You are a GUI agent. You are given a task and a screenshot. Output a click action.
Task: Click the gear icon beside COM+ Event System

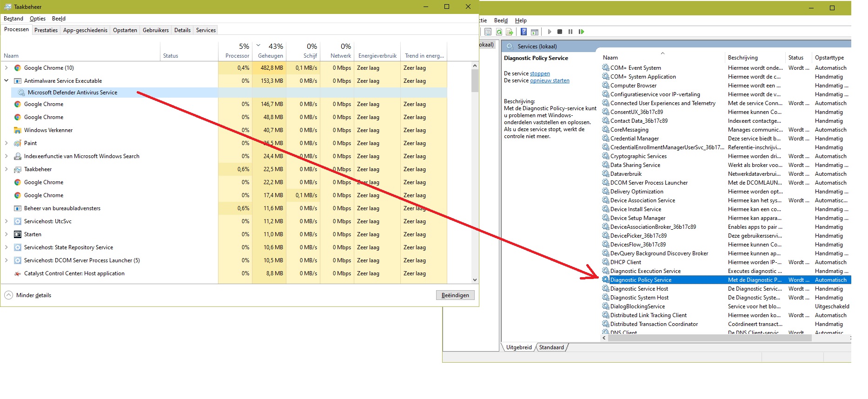605,67
